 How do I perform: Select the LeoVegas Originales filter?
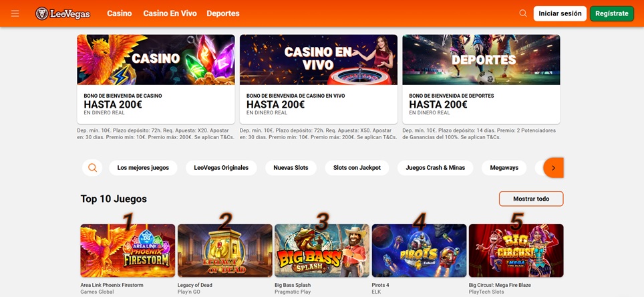pos(221,168)
